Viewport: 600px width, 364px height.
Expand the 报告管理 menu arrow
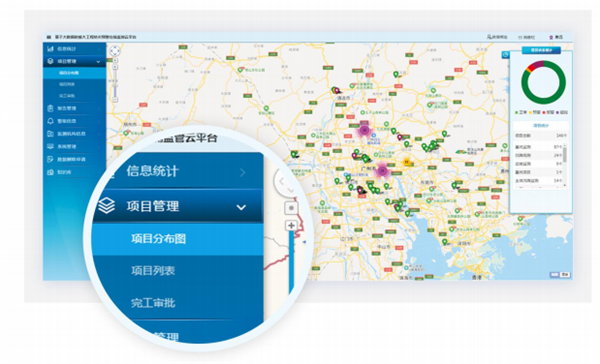(x=98, y=109)
